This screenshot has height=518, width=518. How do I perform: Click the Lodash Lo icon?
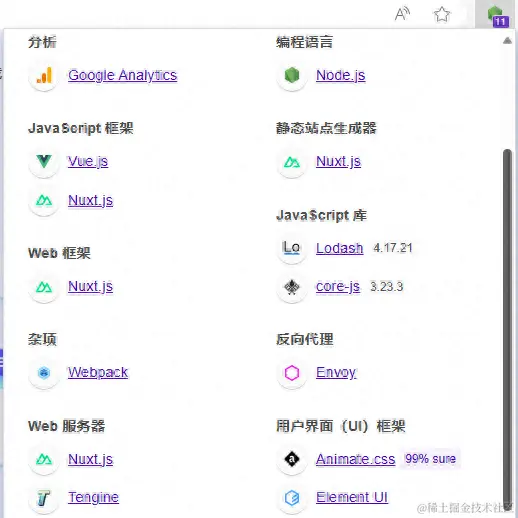[292, 248]
